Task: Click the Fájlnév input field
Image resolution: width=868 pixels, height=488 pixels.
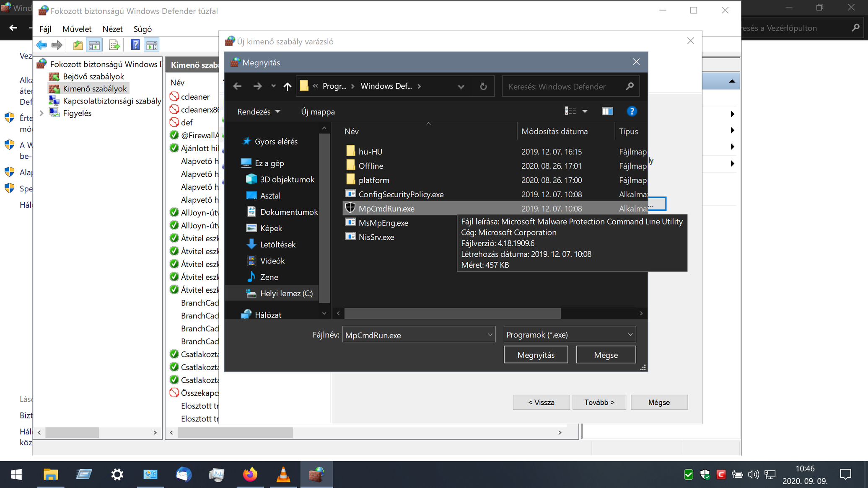Action: pyautogui.click(x=415, y=335)
